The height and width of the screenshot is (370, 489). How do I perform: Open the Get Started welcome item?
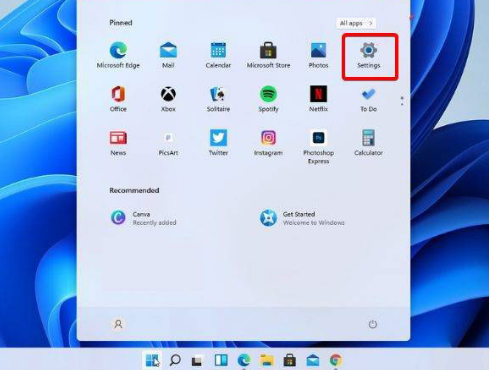[302, 218]
